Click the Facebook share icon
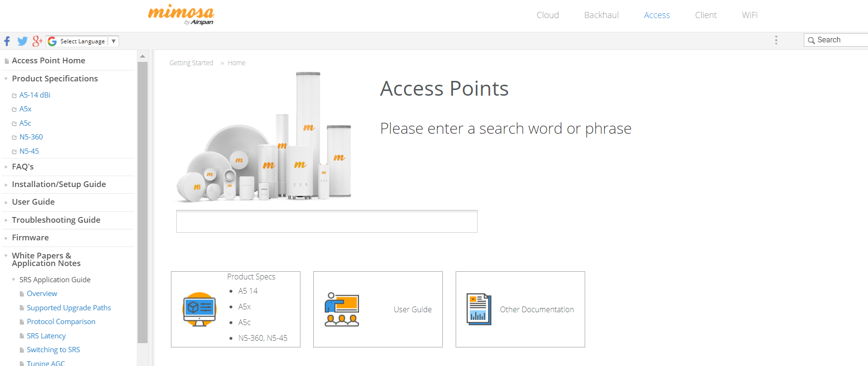868x366 pixels. [7, 41]
